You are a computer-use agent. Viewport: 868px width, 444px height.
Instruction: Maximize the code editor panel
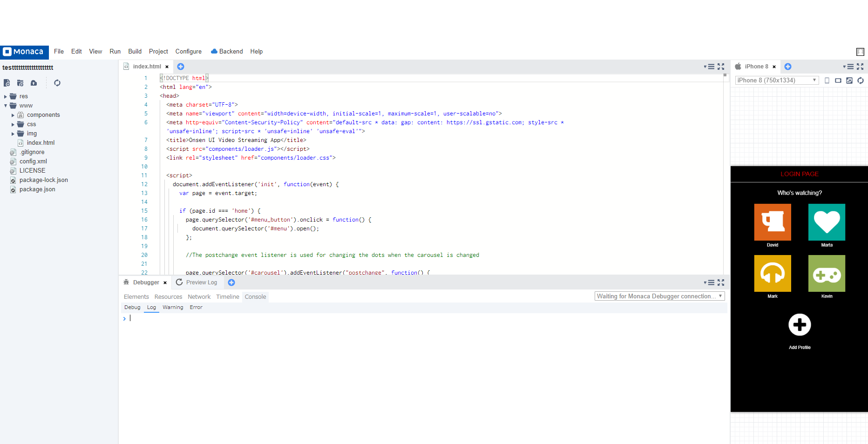coord(721,67)
